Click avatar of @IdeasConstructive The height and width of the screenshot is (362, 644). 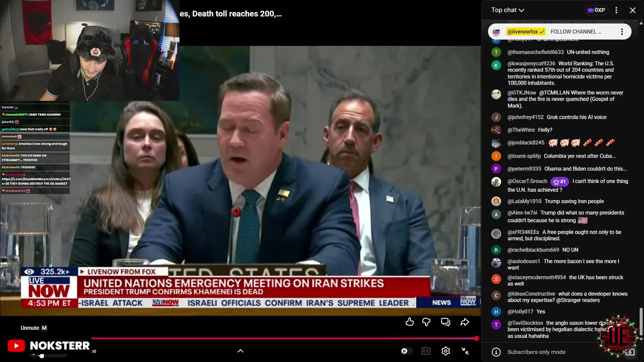tap(496, 296)
